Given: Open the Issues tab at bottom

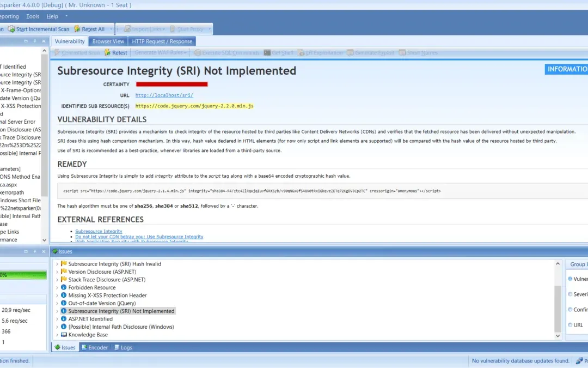Looking at the screenshot, I should [65, 347].
